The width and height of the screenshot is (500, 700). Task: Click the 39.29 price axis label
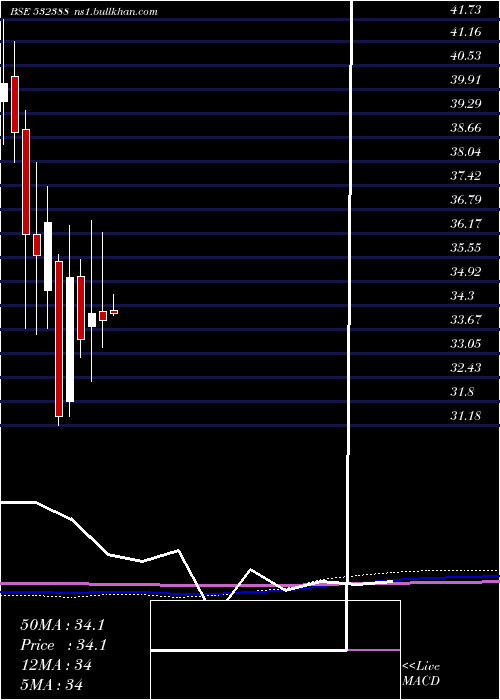point(466,104)
